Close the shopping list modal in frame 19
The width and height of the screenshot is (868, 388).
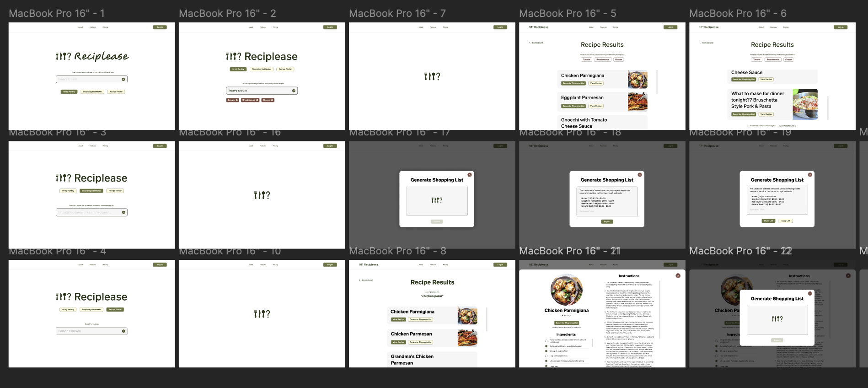point(810,175)
